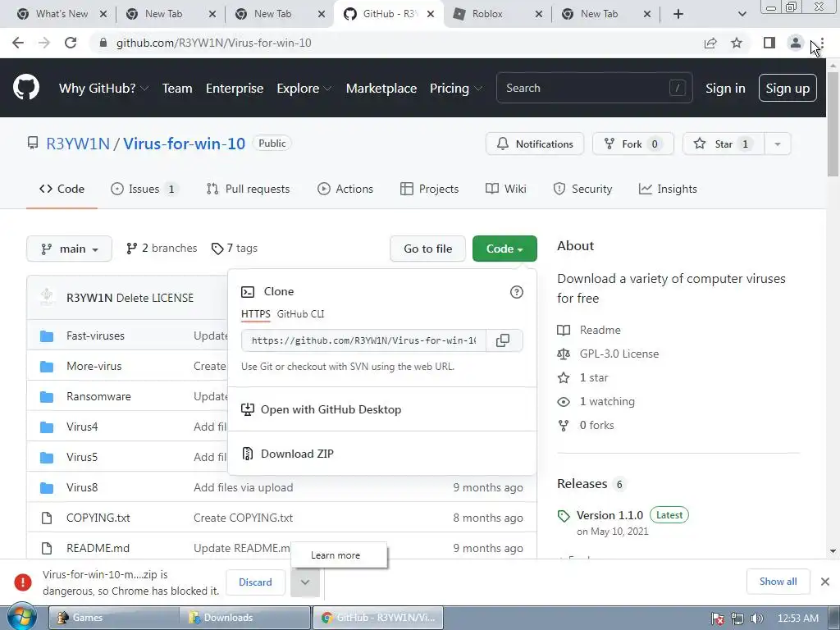Click the Ransomware folder icon
Image resolution: width=840 pixels, height=630 pixels.
pos(47,396)
